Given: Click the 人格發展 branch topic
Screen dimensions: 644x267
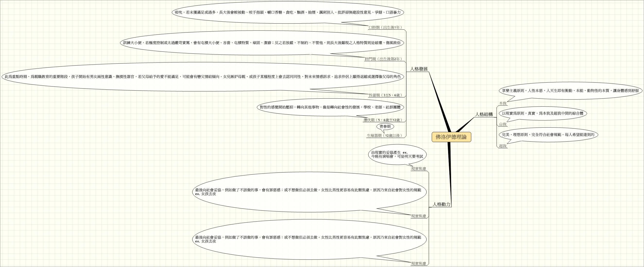Looking at the screenshot, I should [x=419, y=69].
